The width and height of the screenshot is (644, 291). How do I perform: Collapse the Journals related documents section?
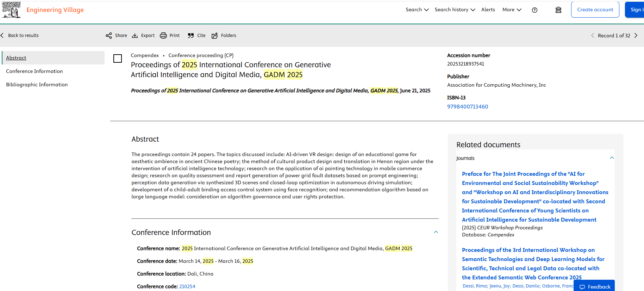[612, 158]
